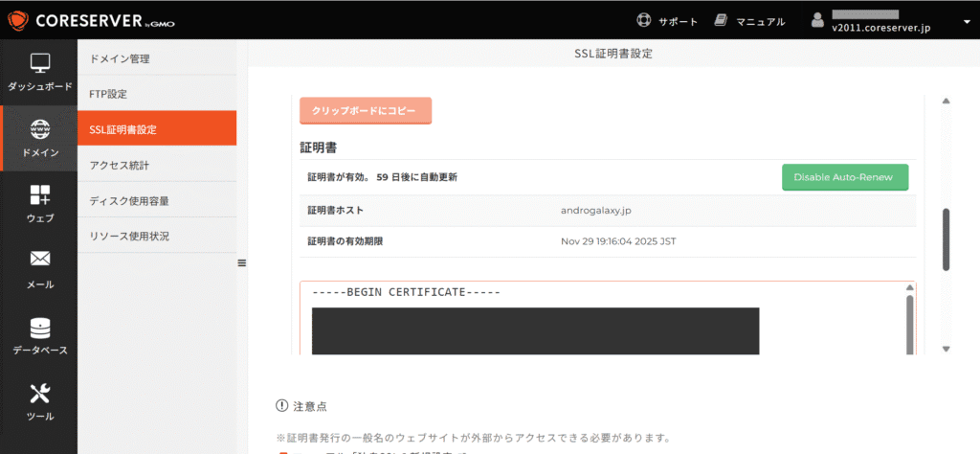Click the 証明書 section heading
This screenshot has height=454, width=980.
320,148
